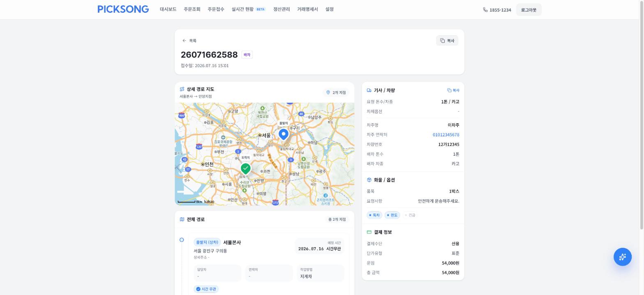Click the 서울본사 → 안양지점 route subtitle
This screenshot has width=644, height=295.
[x=195, y=97]
